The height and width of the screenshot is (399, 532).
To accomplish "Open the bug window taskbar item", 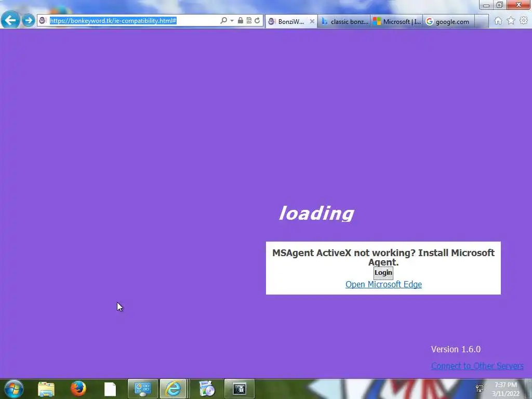I will 239,389.
